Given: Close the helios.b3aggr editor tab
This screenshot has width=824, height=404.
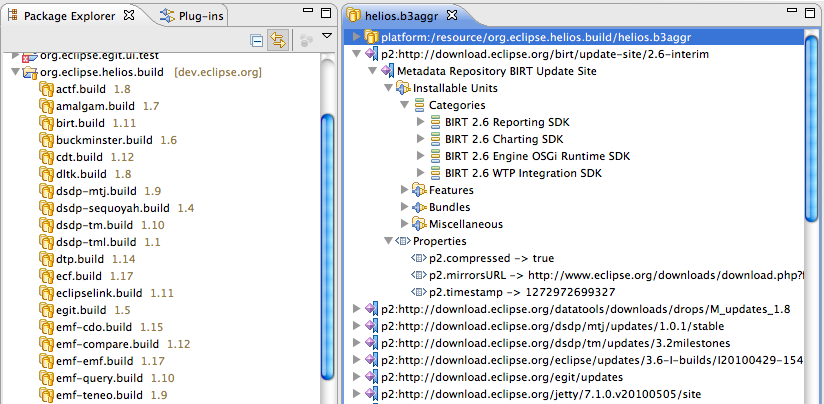Looking at the screenshot, I should [451, 15].
